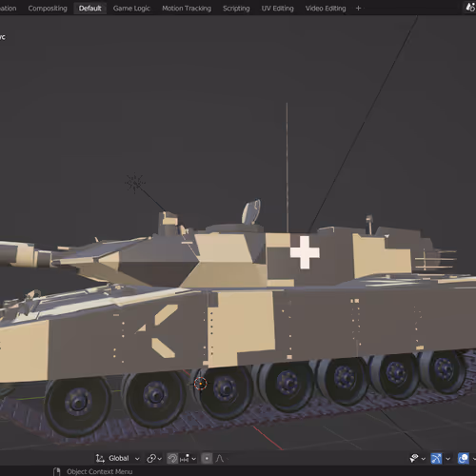Go to the UV Editing workspace

(x=277, y=9)
